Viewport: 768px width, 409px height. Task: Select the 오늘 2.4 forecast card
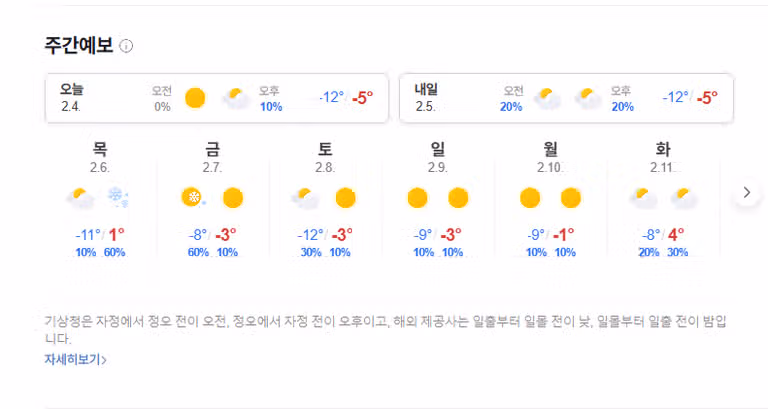click(217, 98)
